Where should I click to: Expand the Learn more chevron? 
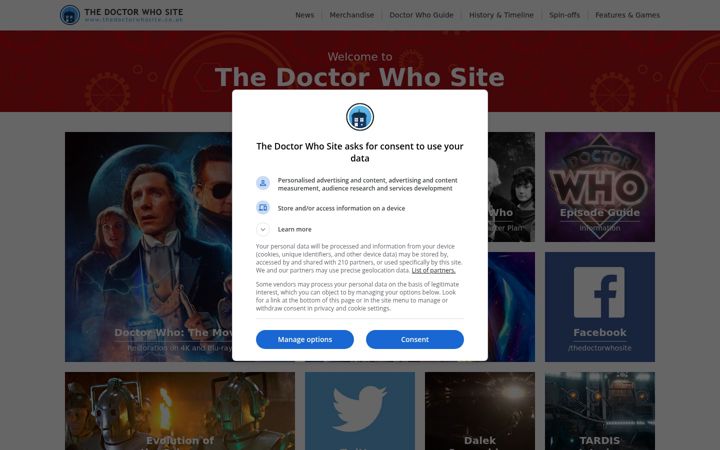[x=263, y=229]
